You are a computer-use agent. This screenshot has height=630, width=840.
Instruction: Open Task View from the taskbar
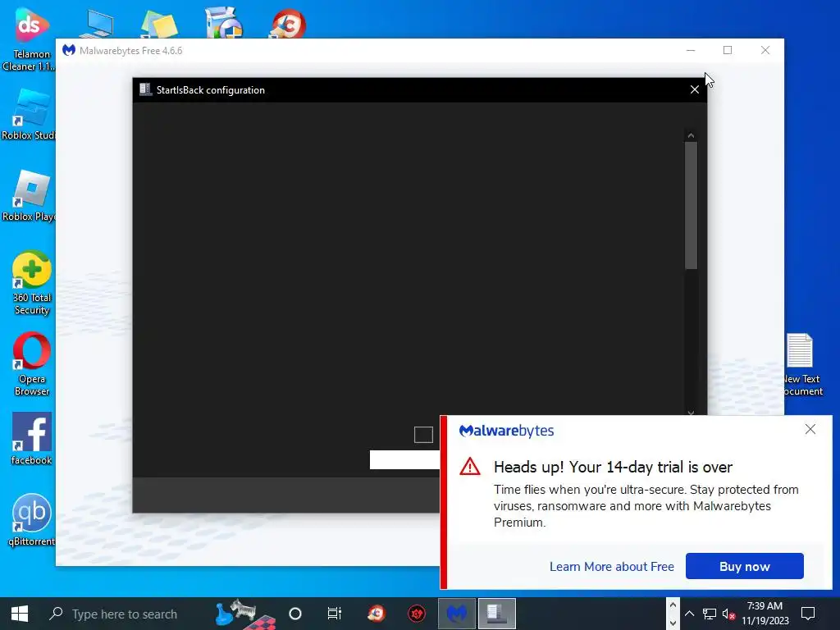(335, 614)
